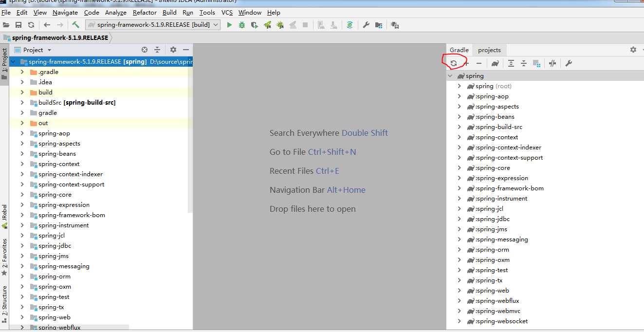Screen dimensions: 644x332
Task: Run the configuration with green play icon
Action: click(x=229, y=25)
